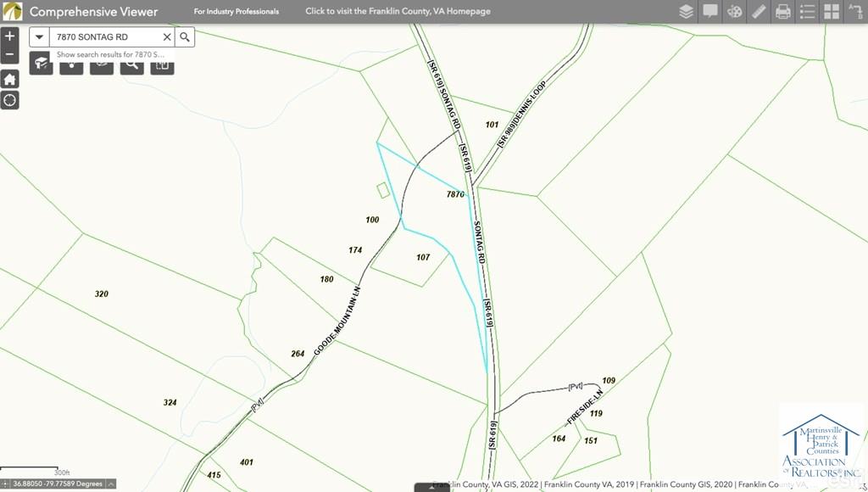Open the Print widget
868x492 pixels.
tap(782, 11)
